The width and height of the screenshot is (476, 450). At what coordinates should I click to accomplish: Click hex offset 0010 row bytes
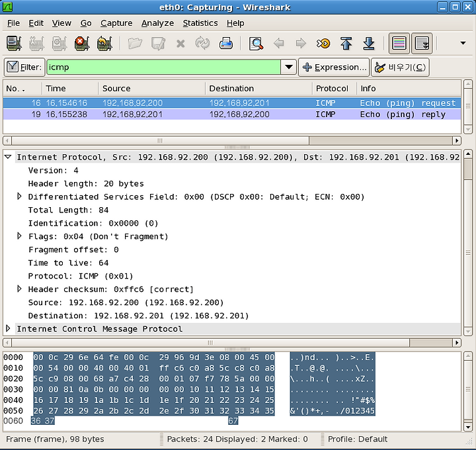coord(154,368)
